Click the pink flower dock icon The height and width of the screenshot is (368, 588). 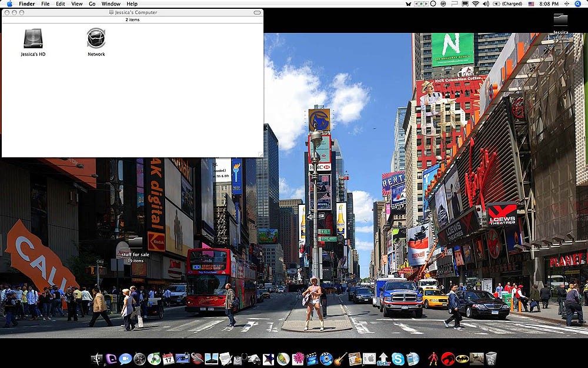(x=298, y=359)
